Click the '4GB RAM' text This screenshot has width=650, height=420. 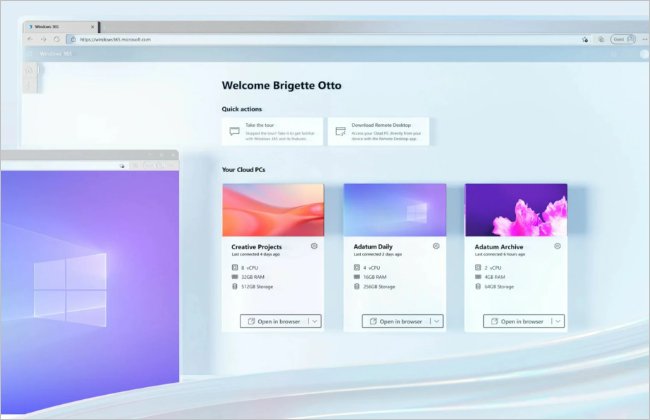pos(495,277)
